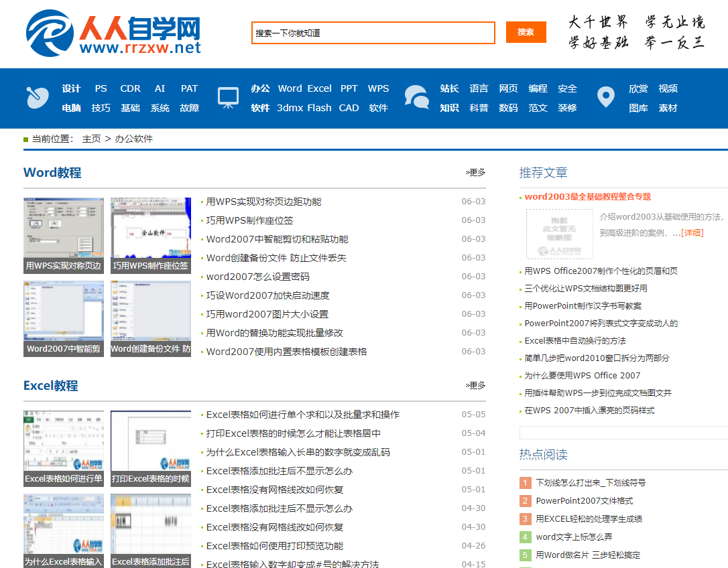This screenshot has width=728, height=568.
Task: Open thumbnail 为什么Excel表格输入
Action: [64, 531]
